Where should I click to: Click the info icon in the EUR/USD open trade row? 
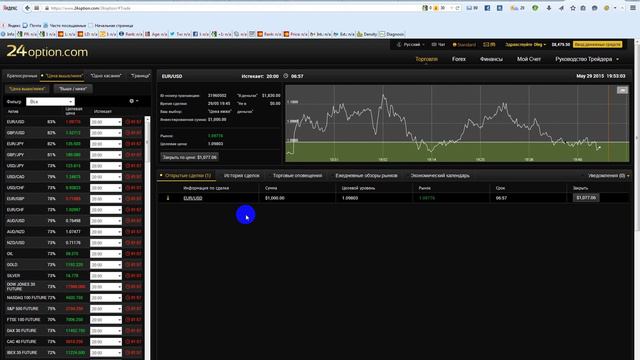(x=168, y=198)
